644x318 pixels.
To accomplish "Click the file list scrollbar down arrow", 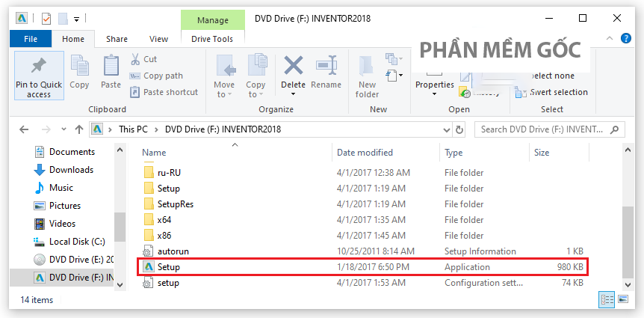I will (628, 284).
